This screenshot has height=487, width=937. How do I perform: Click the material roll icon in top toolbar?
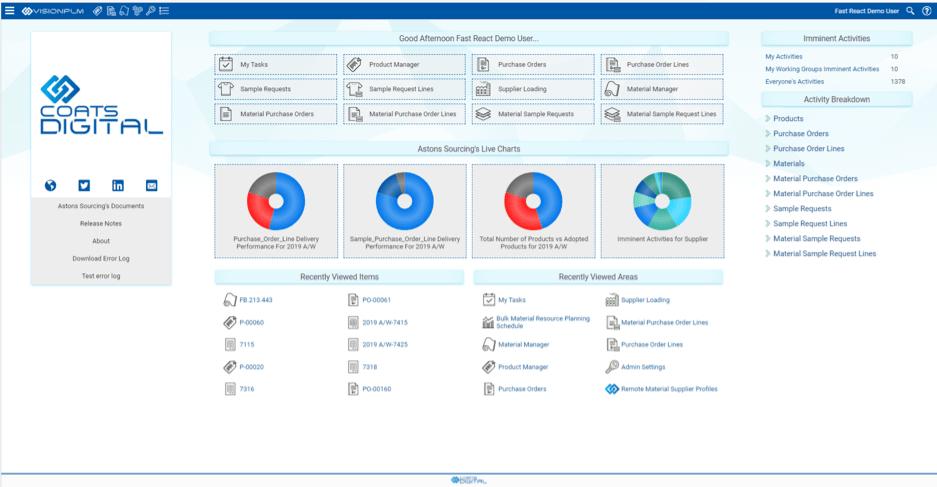[124, 11]
